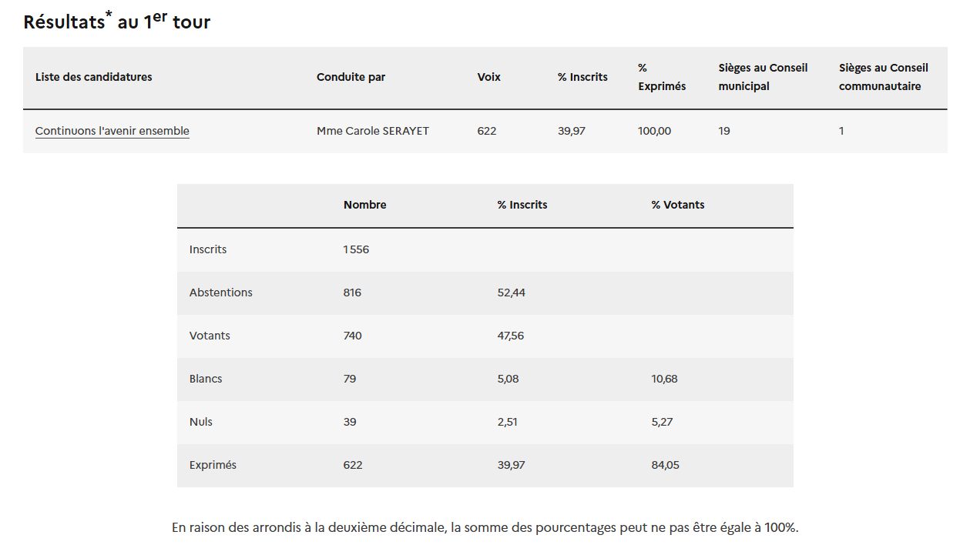
Task: Select the name "Mme Carole SERAYET"
Action: tap(372, 131)
